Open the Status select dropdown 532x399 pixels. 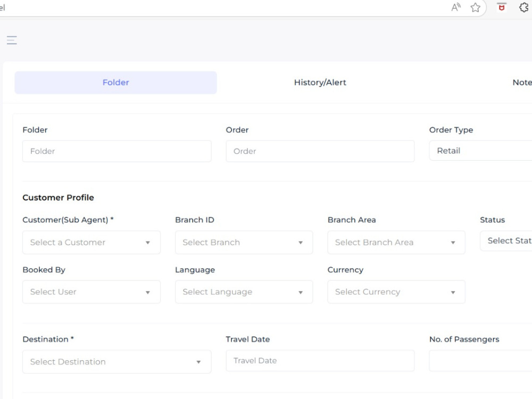pos(506,240)
